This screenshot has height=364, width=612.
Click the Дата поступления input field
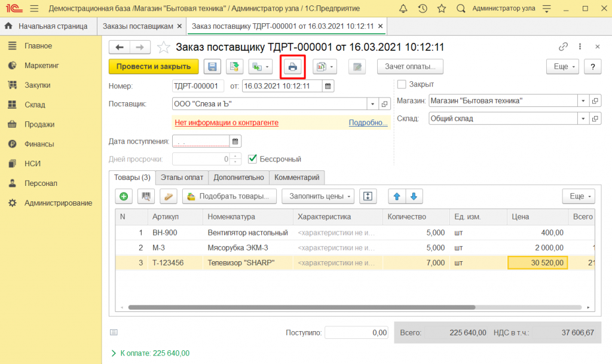(200, 142)
